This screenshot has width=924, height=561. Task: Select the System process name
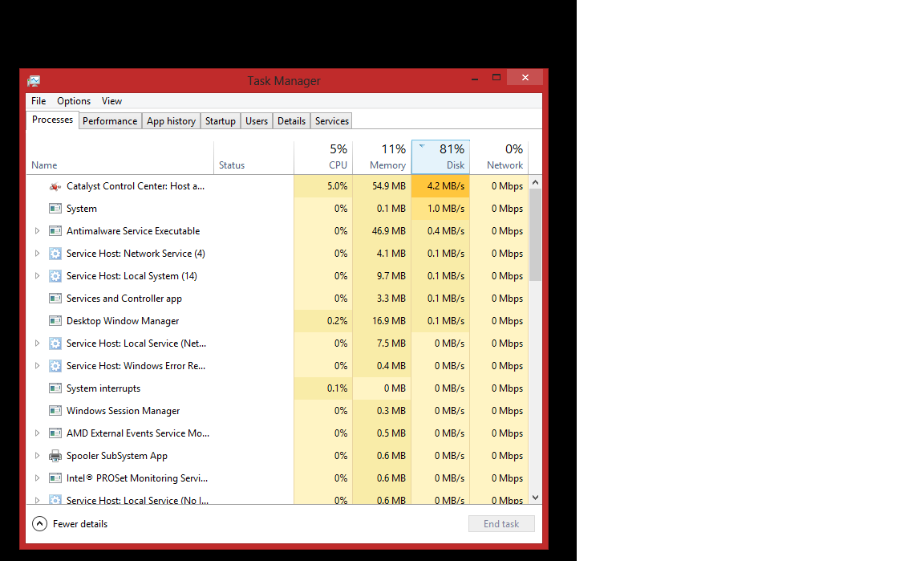tap(81, 209)
